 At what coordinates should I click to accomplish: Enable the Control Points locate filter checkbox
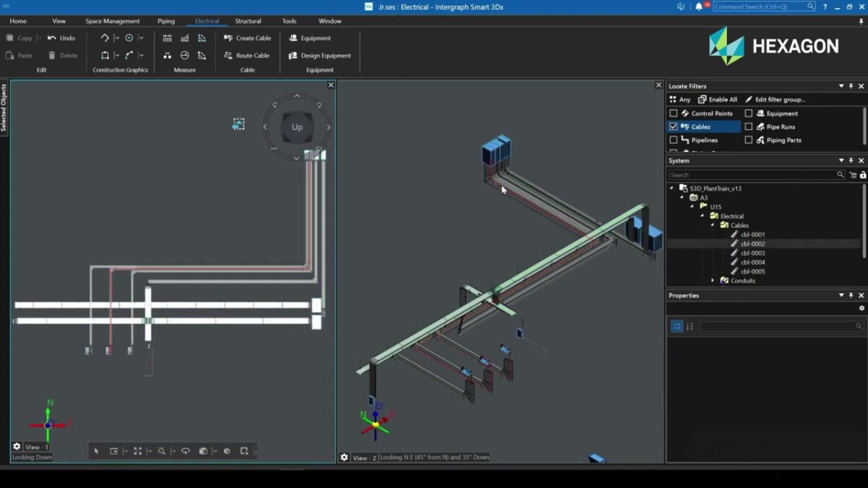(x=673, y=114)
